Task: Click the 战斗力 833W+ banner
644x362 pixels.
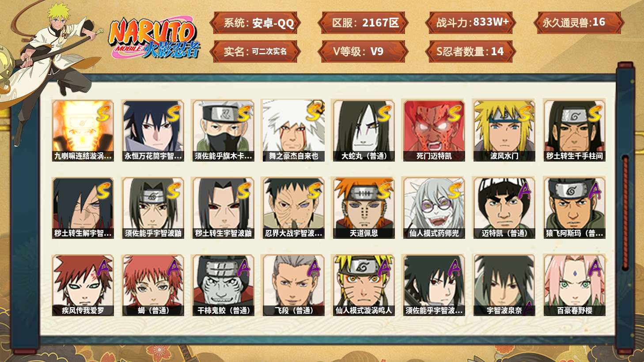Action: click(x=471, y=23)
